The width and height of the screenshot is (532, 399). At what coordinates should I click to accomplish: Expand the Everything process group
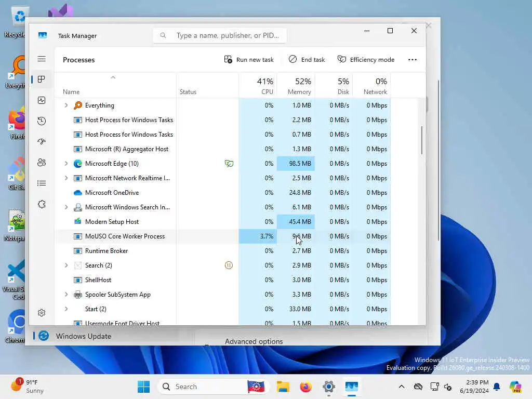coord(66,105)
